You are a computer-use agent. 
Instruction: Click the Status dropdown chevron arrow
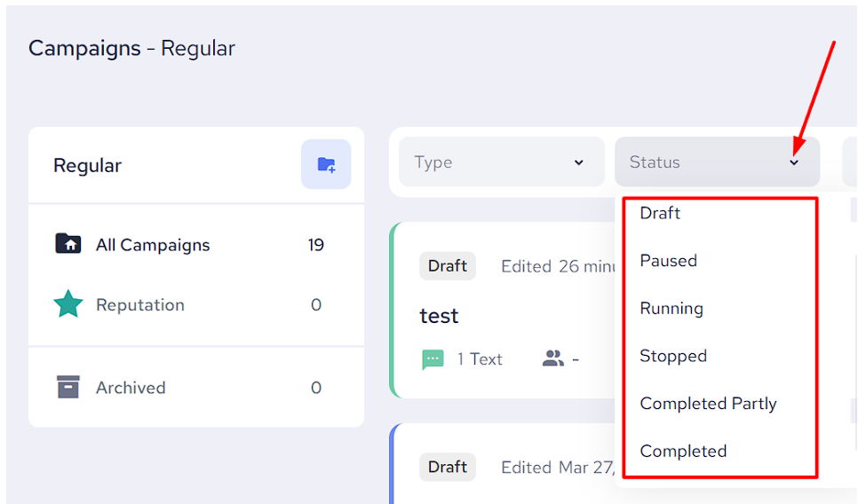point(794,162)
